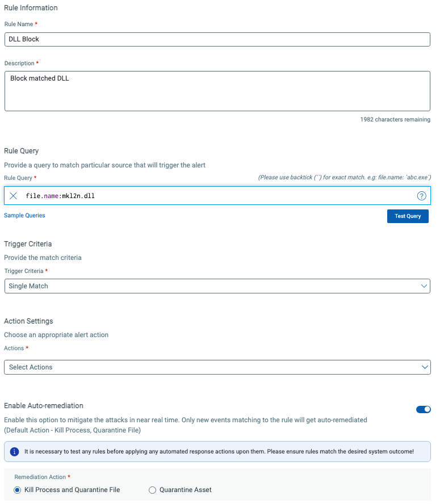Image resolution: width=444 pixels, height=504 pixels.
Task: Expand the Select Actions dropdown
Action: click(216, 367)
